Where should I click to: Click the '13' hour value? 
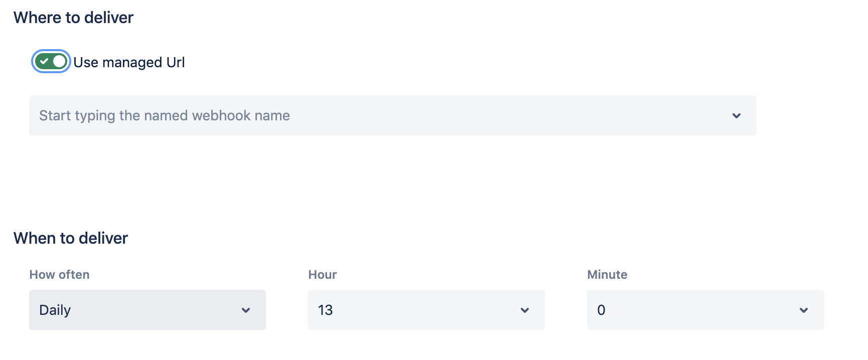(326, 310)
